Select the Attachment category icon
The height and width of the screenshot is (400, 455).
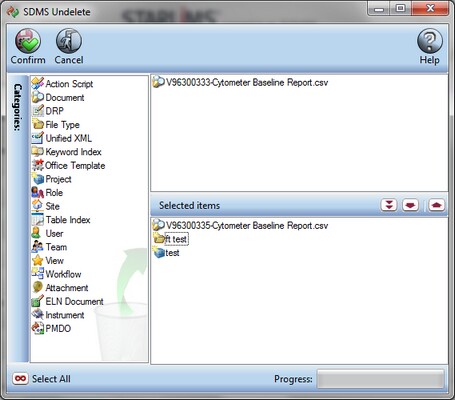point(38,288)
